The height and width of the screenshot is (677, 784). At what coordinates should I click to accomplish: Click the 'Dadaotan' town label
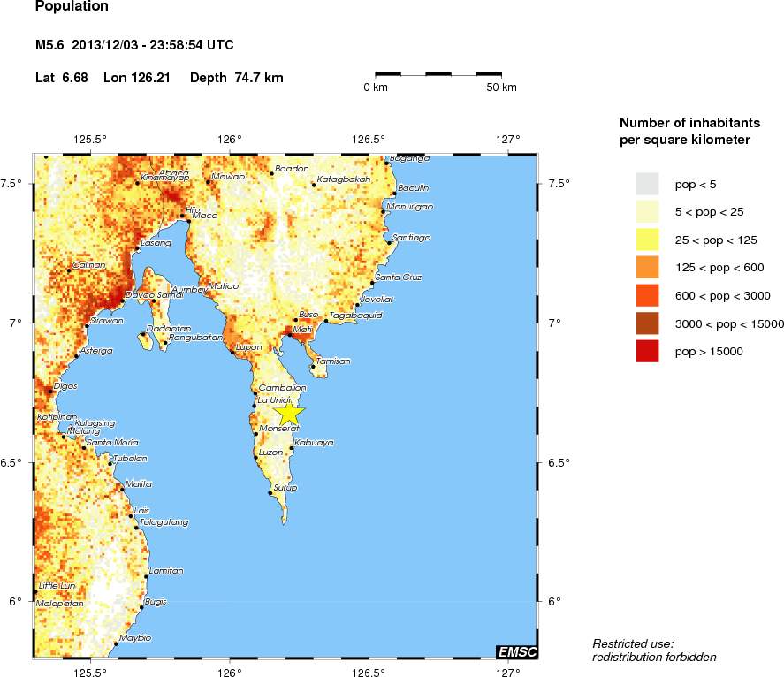(x=170, y=329)
